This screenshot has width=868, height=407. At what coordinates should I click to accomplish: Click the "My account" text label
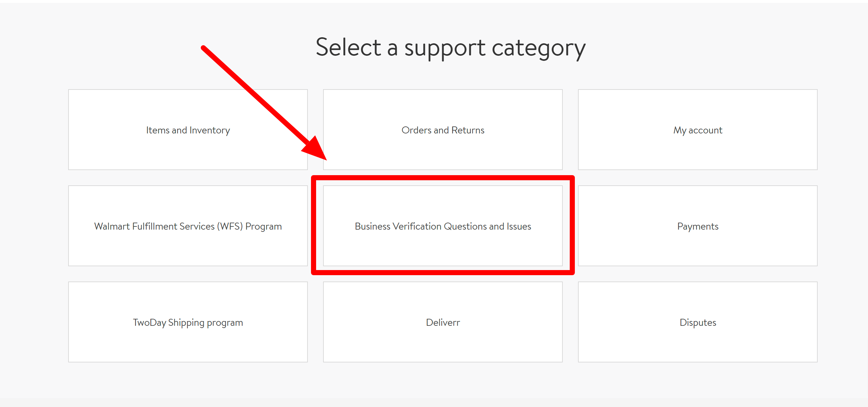coord(698,131)
